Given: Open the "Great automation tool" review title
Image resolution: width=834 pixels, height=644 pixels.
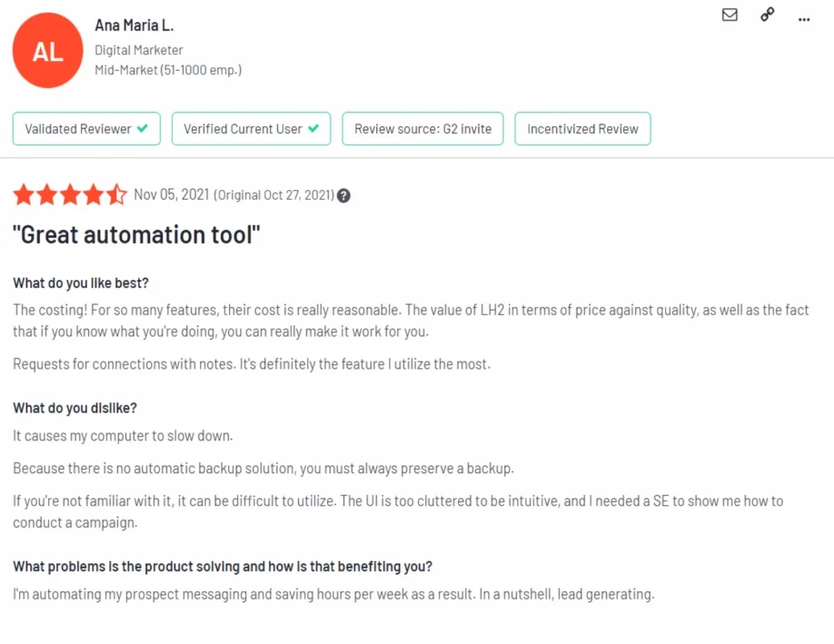Looking at the screenshot, I should pyautogui.click(x=136, y=235).
